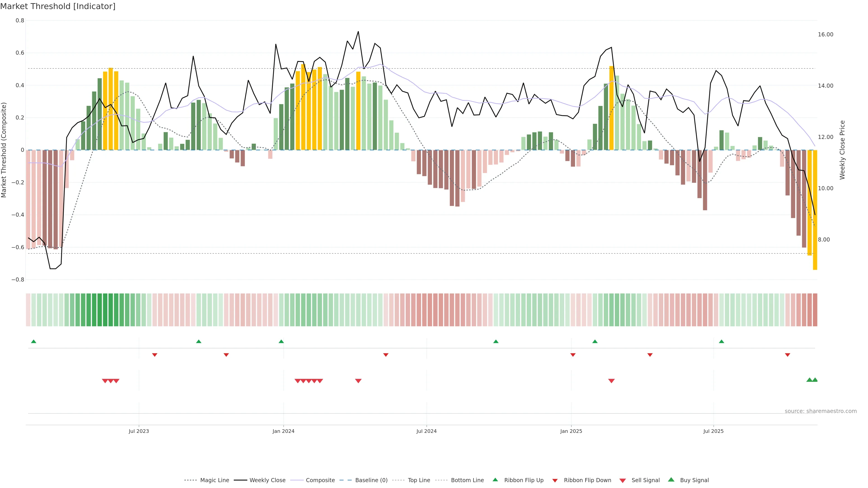The image size is (868, 488).
Task: Click the 16.00 weekly close price label
Action: (x=825, y=34)
